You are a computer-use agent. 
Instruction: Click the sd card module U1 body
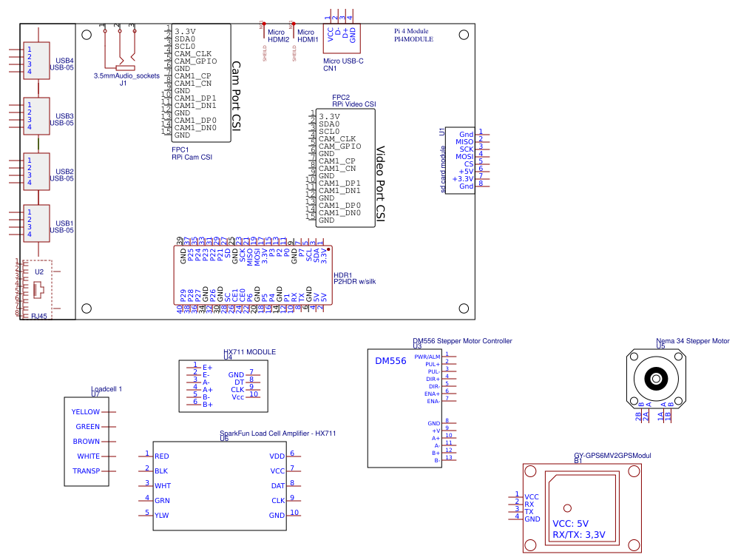[460, 160]
